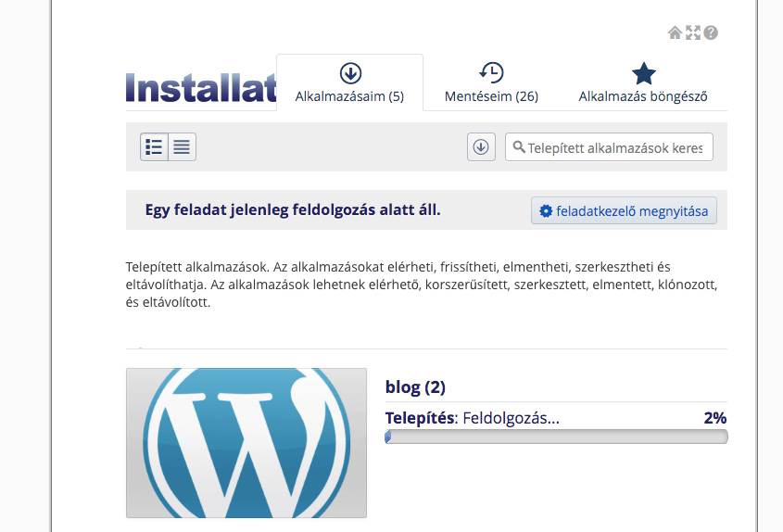The height and width of the screenshot is (532, 783).
Task: Click the Installatron logo
Action: click(201, 88)
